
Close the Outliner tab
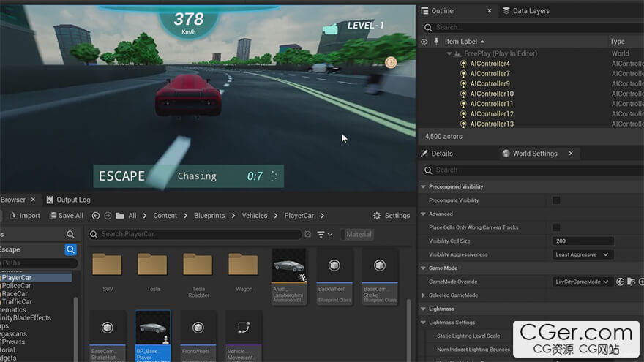[489, 11]
